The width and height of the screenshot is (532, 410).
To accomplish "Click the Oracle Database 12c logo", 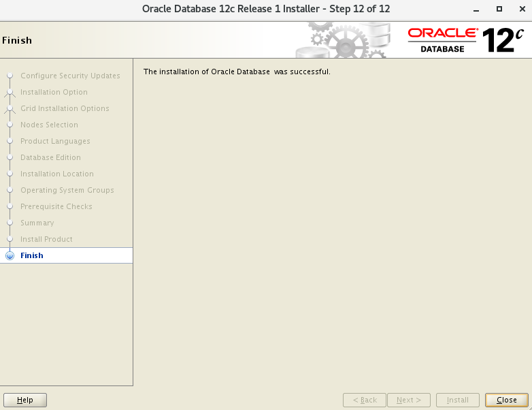I will [x=466, y=40].
